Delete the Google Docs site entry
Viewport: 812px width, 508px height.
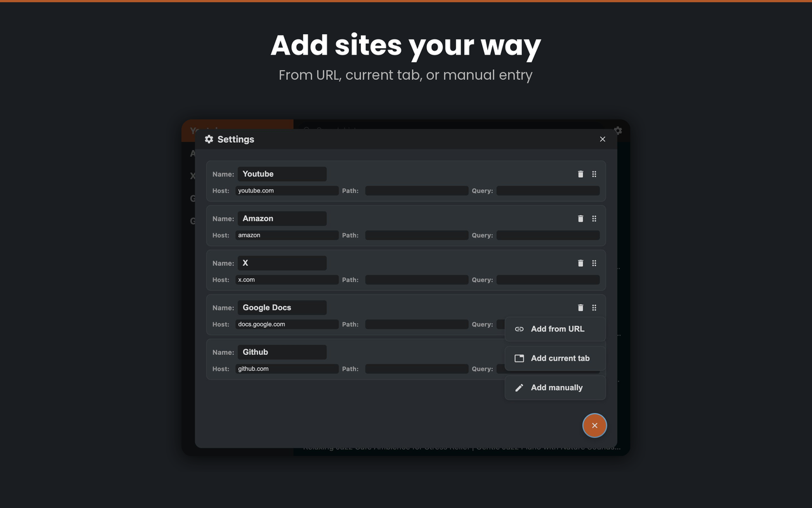coord(580,307)
